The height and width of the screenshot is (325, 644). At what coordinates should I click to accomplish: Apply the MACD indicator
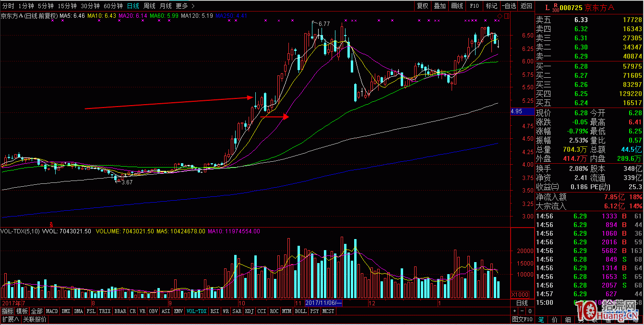click(x=52, y=311)
